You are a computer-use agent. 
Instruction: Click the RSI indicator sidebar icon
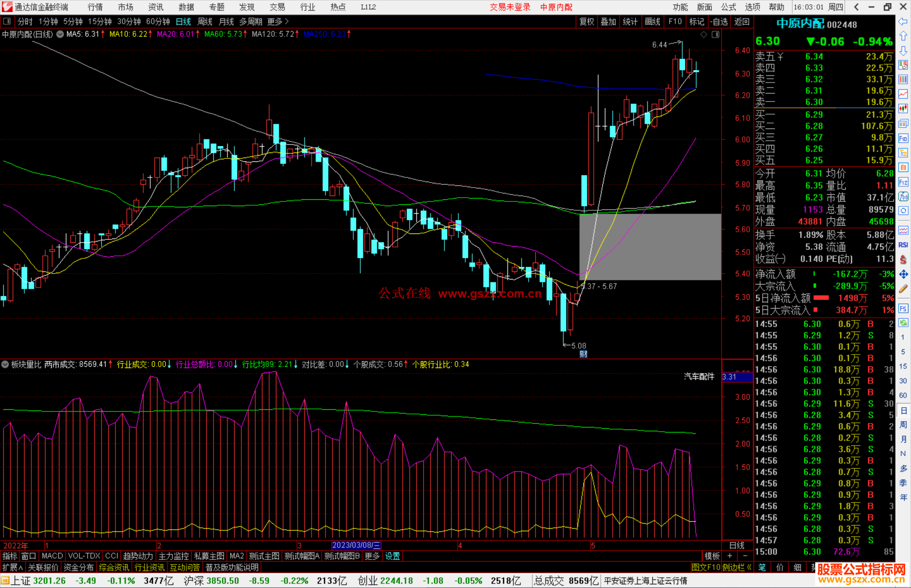903,245
